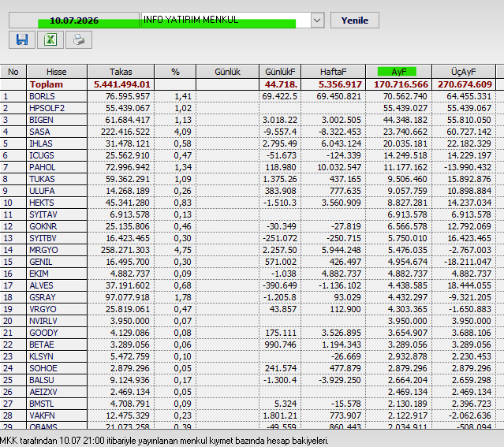Select the BMSTL stock name

42,404
